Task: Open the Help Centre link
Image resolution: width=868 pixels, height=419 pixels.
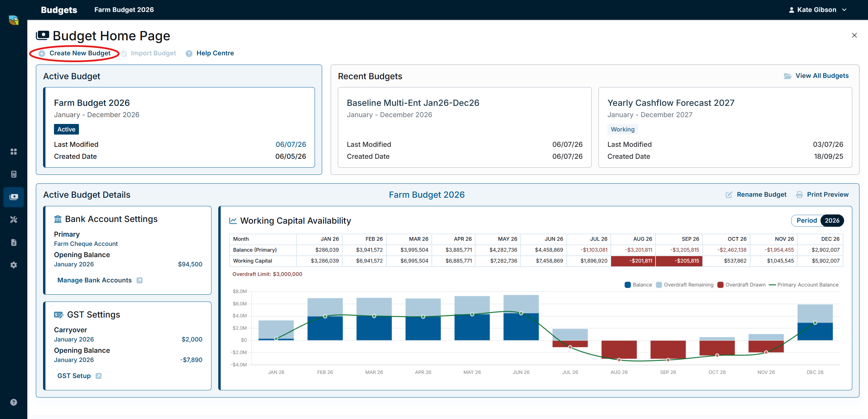Action: point(215,53)
